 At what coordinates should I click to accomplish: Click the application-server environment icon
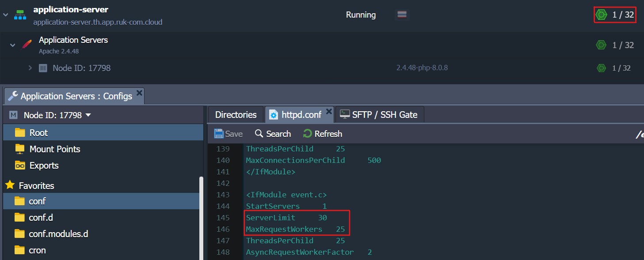19,15
